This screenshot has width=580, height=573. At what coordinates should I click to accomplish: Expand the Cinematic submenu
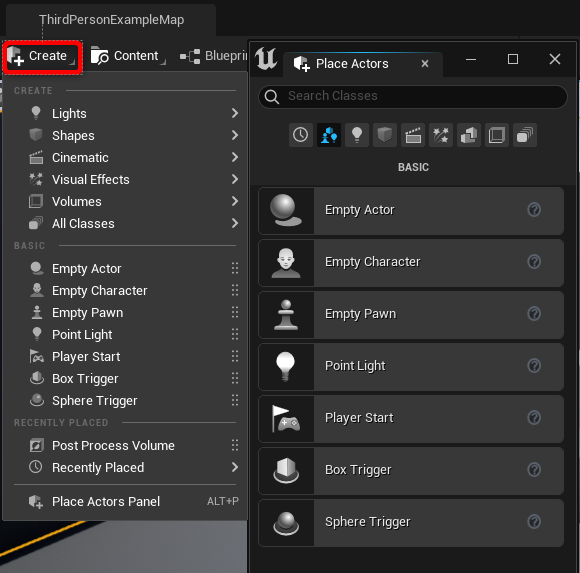click(x=125, y=158)
